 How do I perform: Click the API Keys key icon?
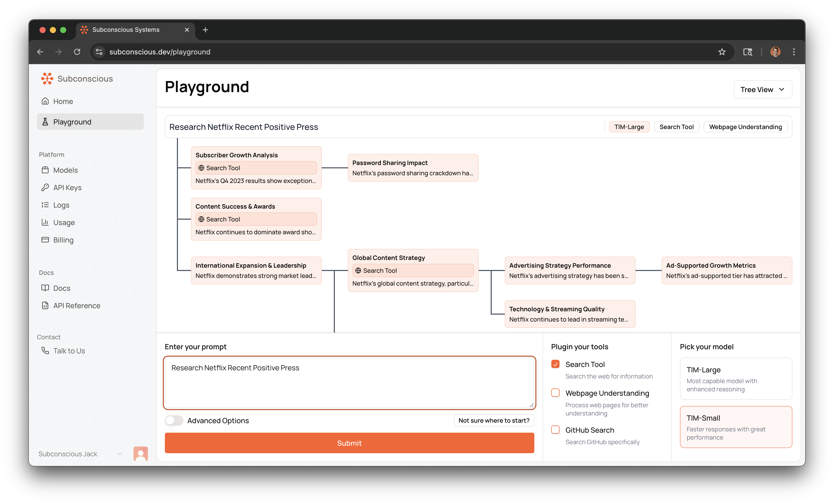[x=45, y=187]
